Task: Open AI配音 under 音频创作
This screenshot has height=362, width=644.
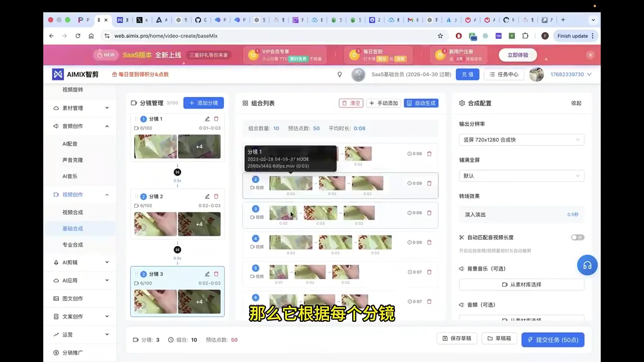Action: point(70,144)
